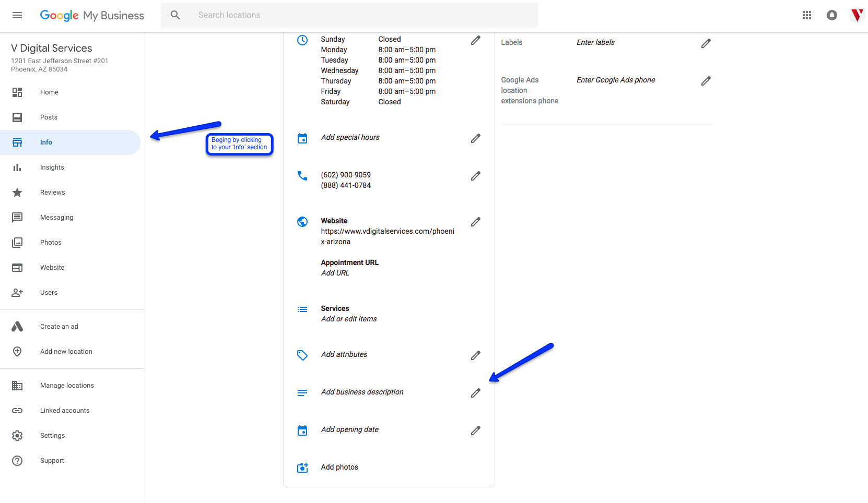The image size is (868, 503).
Task: Click the Settings gear icon
Action: pos(17,436)
